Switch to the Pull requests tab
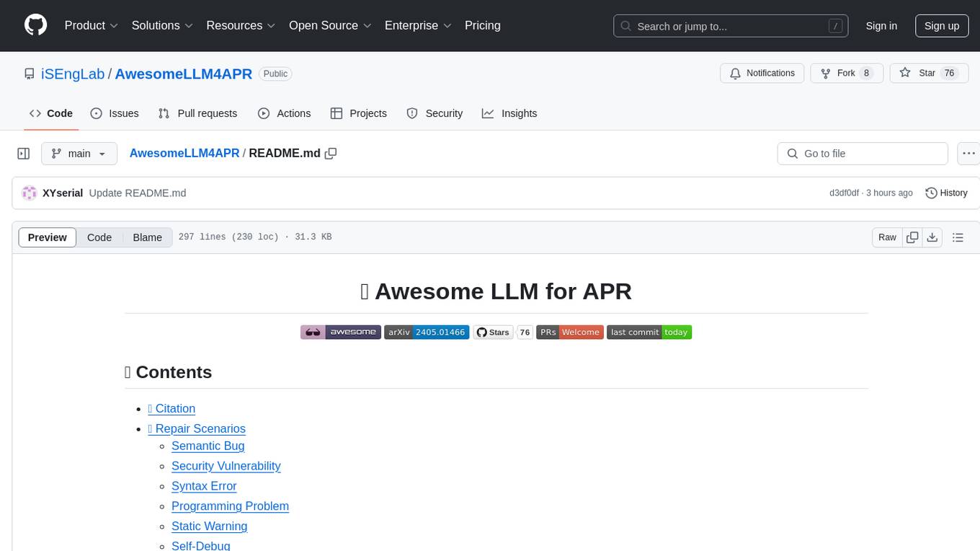 (197, 113)
